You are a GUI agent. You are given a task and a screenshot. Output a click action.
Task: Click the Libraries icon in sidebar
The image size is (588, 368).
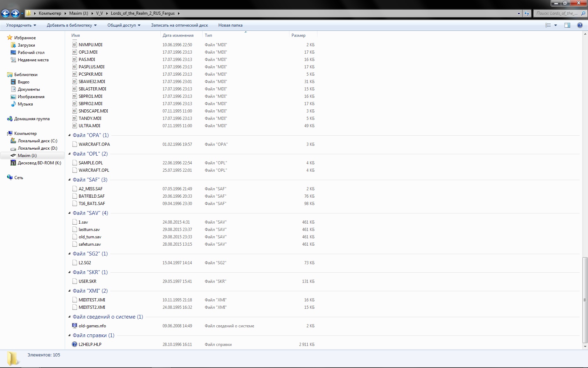[10, 74]
